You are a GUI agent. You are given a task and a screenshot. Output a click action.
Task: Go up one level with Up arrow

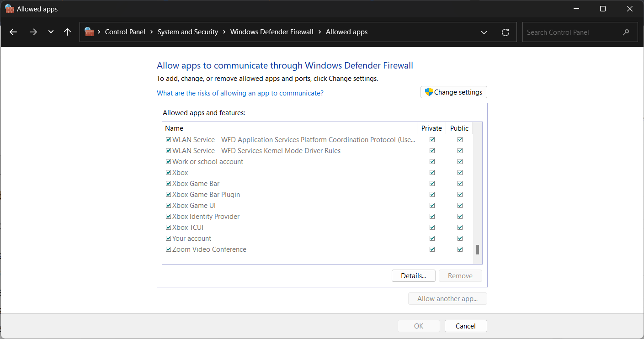68,32
